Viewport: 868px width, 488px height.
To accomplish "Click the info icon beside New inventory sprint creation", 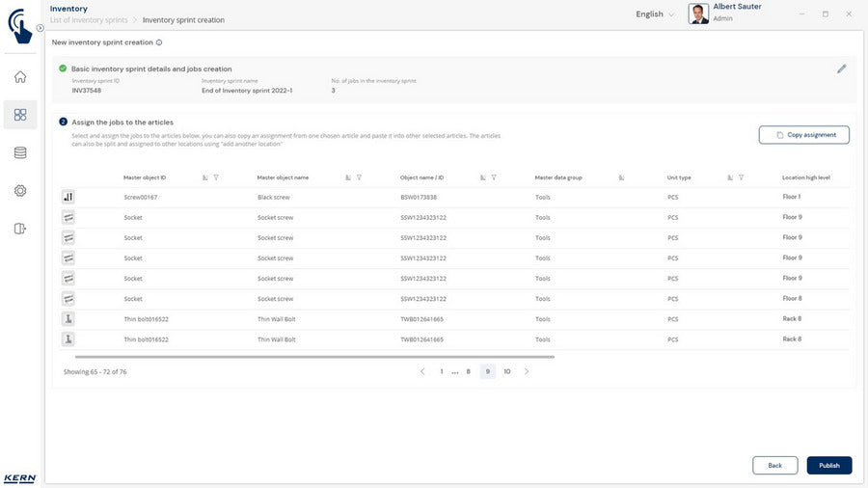I will 159,42.
